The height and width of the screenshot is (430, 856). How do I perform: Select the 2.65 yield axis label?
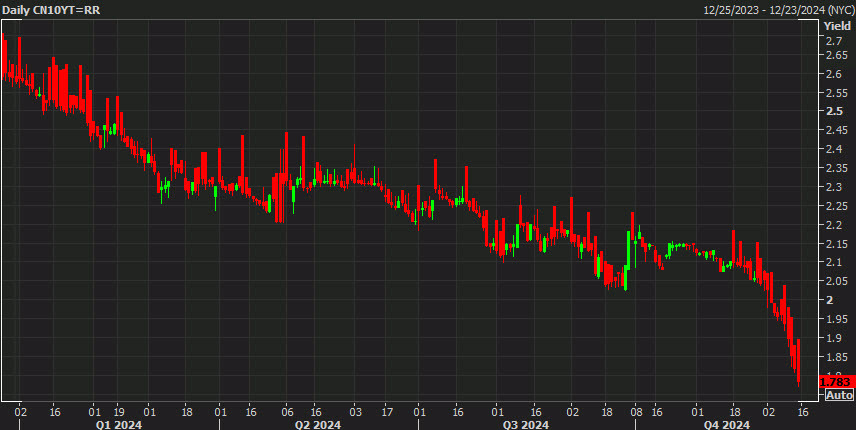click(837, 55)
